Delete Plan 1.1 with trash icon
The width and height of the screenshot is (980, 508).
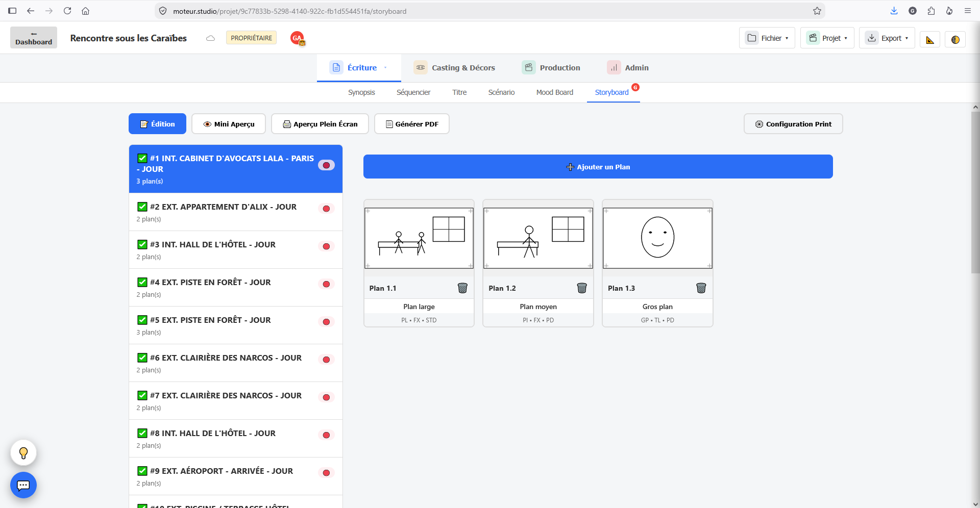coord(462,288)
